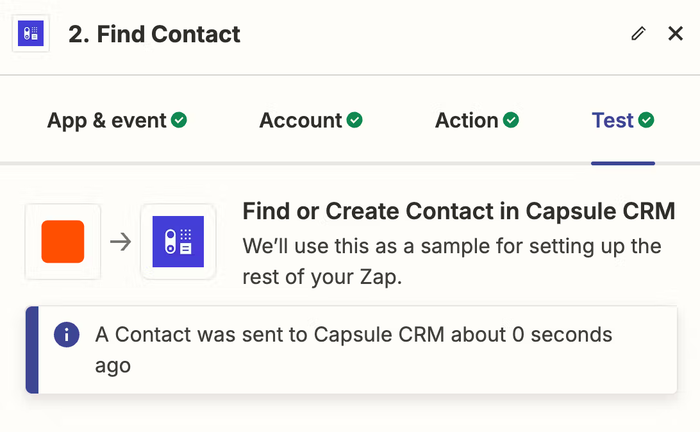This screenshot has height=432, width=700.
Task: Click the arrow between the two app icons
Action: pos(120,242)
